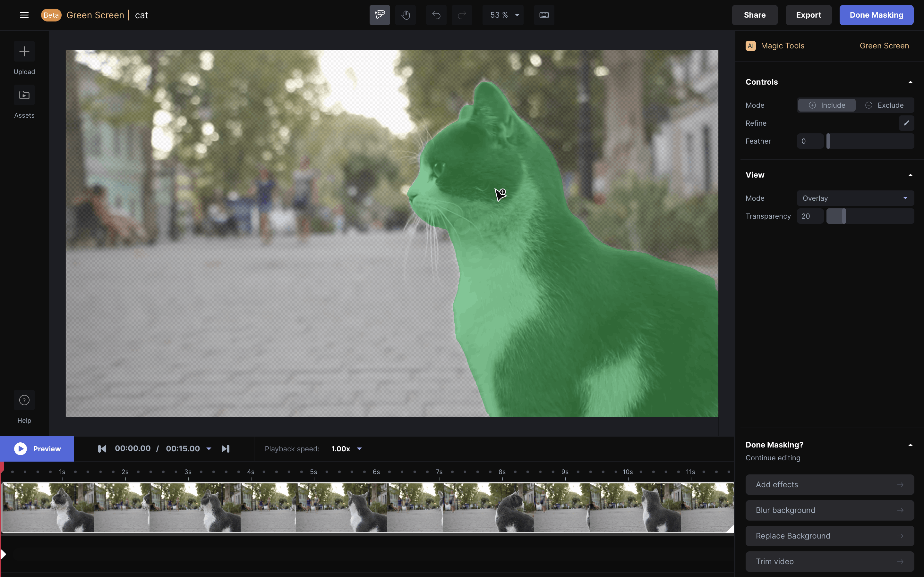Click the Done Masking button
The image size is (924, 577).
coord(876,15)
